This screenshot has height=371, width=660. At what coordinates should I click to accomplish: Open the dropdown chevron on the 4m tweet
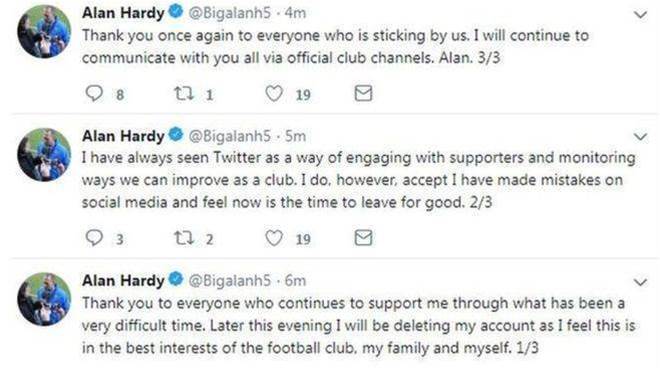click(x=640, y=15)
